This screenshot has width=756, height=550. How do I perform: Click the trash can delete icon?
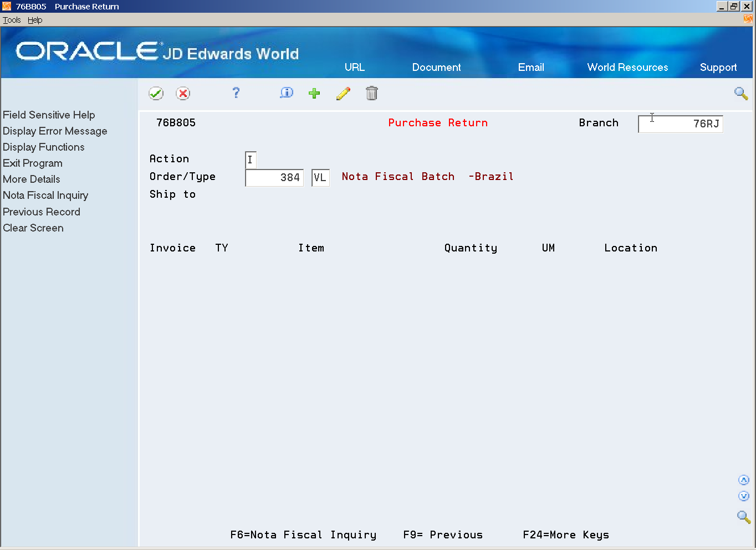[x=372, y=93]
